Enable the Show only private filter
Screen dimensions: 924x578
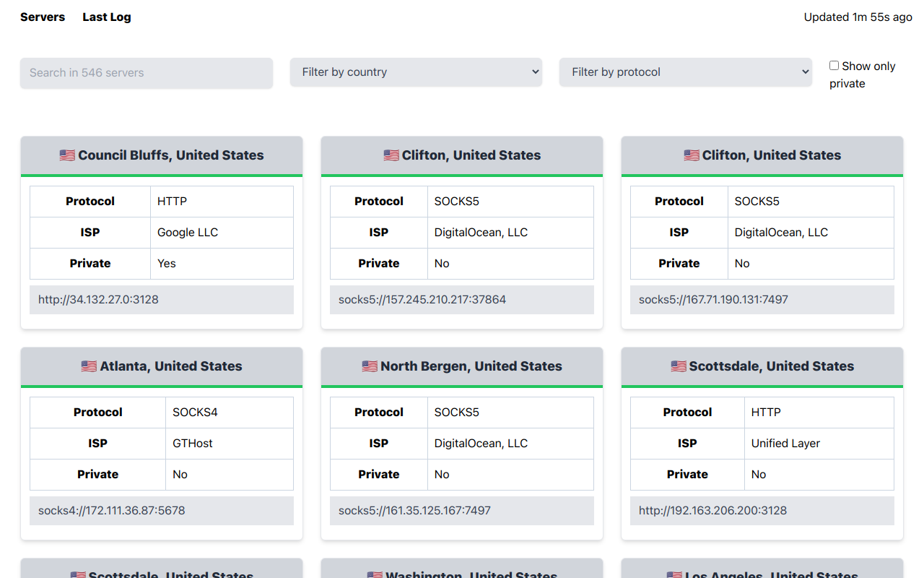click(834, 65)
